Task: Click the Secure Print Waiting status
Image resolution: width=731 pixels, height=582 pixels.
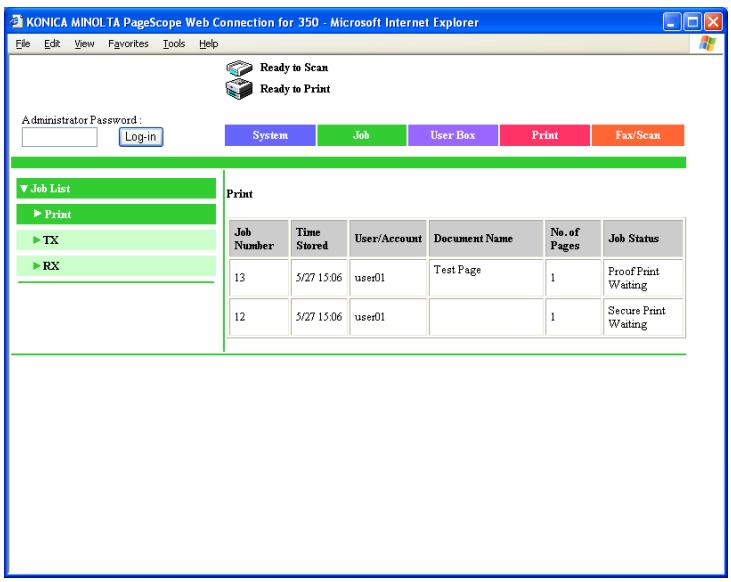Action: click(x=636, y=317)
